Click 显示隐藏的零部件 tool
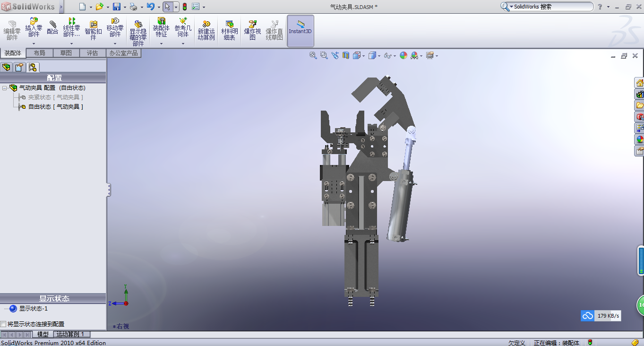This screenshot has width=644, height=346. 138,33
